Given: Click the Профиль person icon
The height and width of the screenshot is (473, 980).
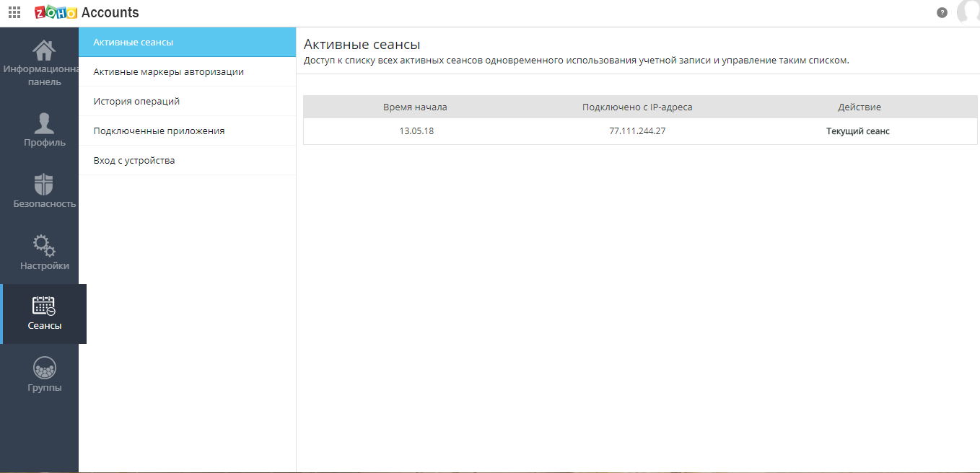Looking at the screenshot, I should pyautogui.click(x=44, y=123).
